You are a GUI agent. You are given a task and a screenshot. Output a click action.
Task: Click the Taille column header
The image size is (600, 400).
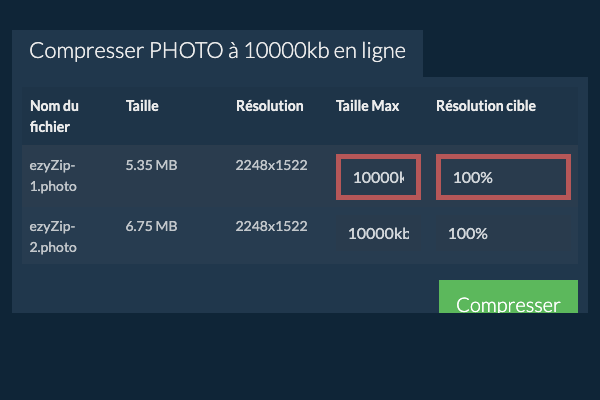142,106
